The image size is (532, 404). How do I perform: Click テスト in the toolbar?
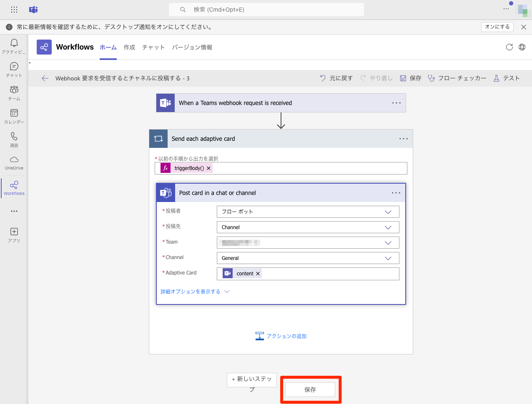tap(506, 78)
